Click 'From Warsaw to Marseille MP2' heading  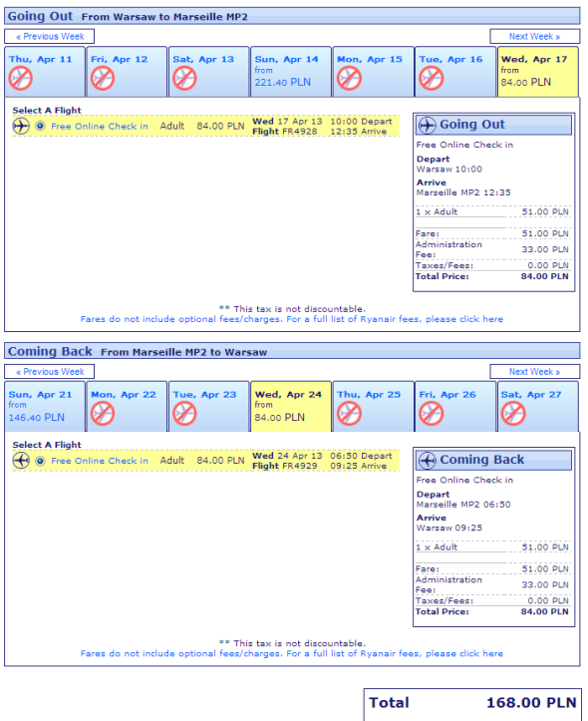(x=164, y=17)
